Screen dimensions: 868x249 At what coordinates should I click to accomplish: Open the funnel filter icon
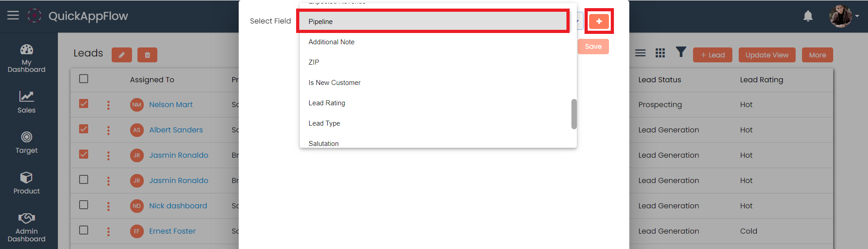[681, 52]
